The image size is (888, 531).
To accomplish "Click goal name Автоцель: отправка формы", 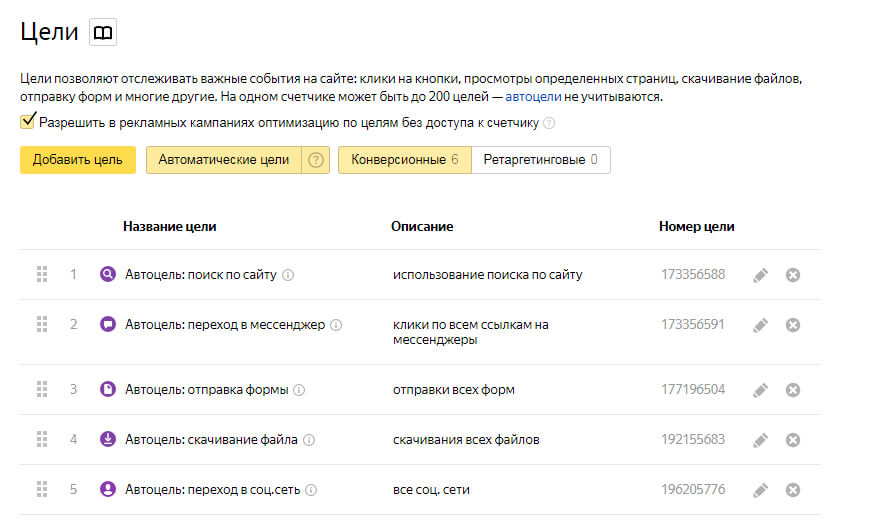I will 207,390.
